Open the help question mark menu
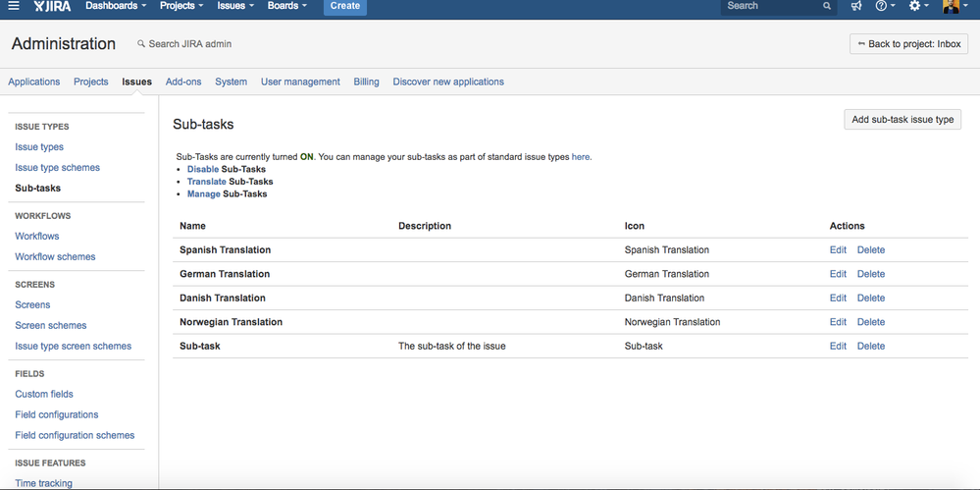This screenshot has width=980, height=490. coord(885,6)
